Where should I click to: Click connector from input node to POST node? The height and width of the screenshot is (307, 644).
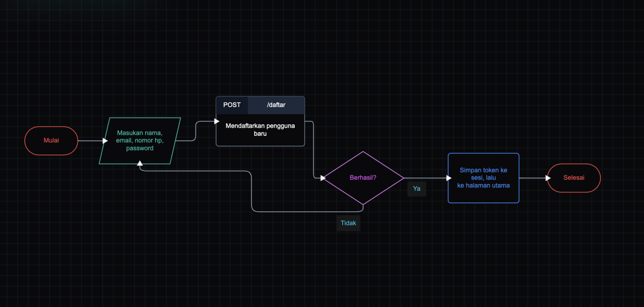click(x=196, y=131)
